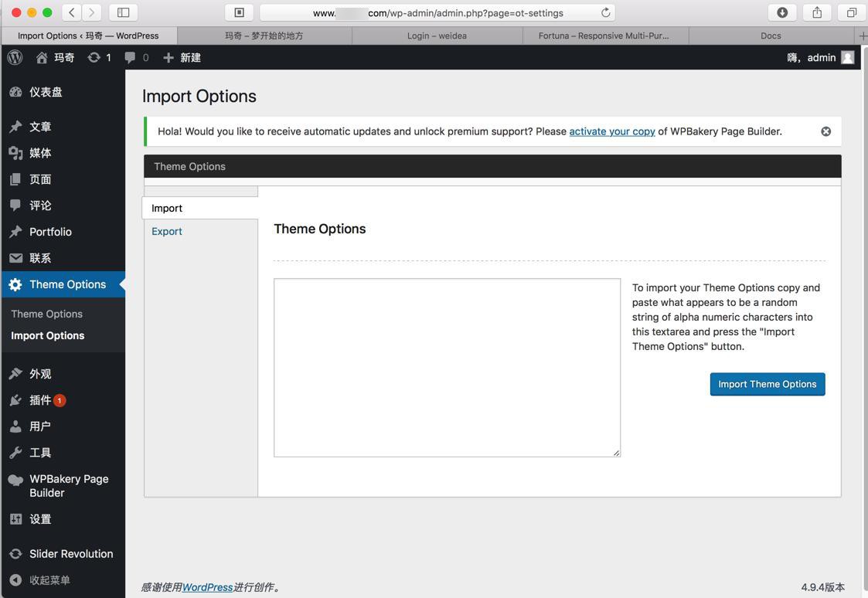Click the 设置 settings icon
This screenshot has height=598, width=868.
tap(15, 519)
